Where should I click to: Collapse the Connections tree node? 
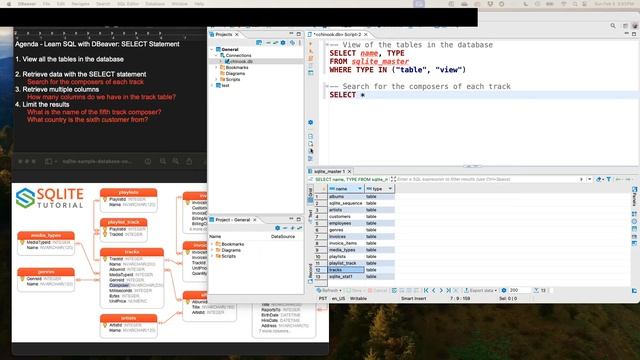click(x=216, y=55)
